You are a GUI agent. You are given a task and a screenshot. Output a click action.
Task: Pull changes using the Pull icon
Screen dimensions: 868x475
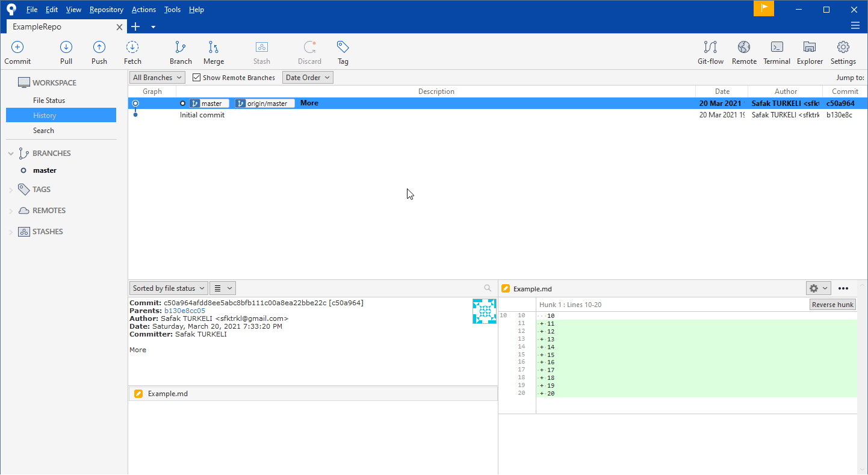point(66,47)
